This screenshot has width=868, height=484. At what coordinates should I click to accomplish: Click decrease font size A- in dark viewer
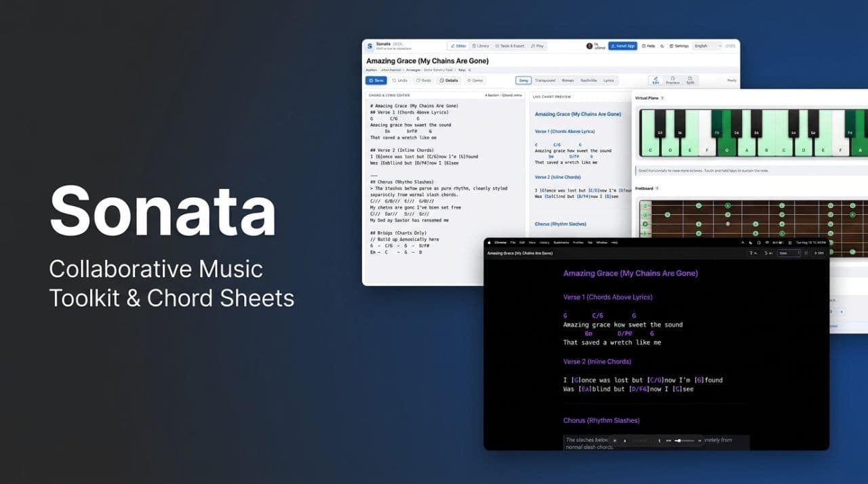click(754, 253)
